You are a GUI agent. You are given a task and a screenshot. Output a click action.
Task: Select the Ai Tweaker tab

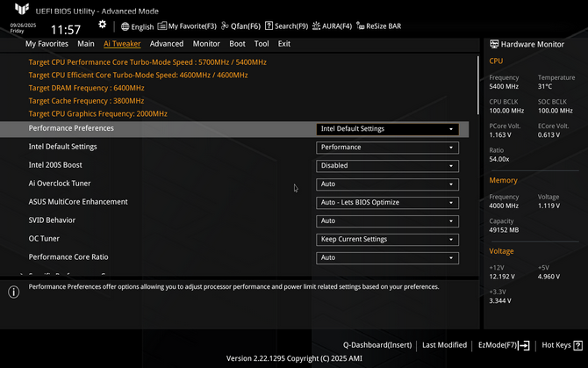pos(122,44)
